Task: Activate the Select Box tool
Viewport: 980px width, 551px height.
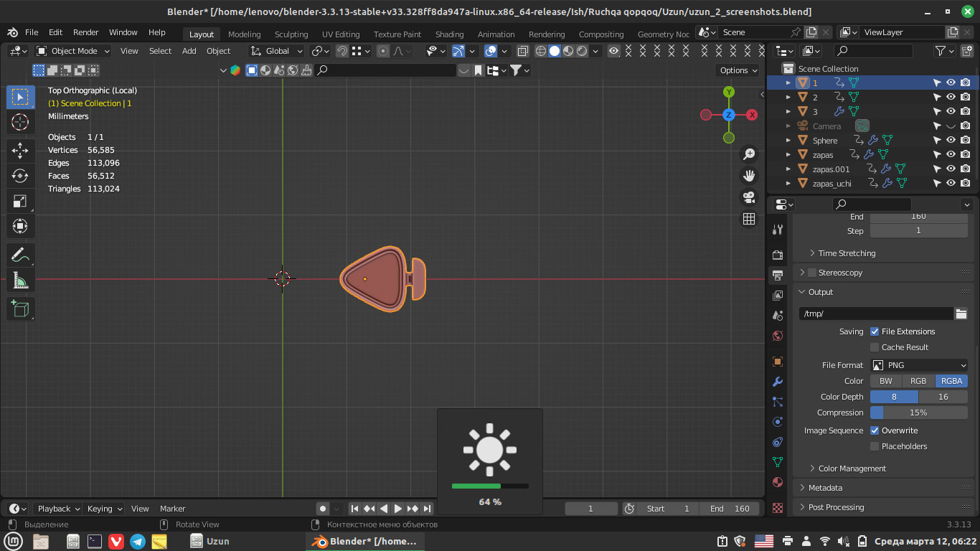Action: click(x=20, y=97)
